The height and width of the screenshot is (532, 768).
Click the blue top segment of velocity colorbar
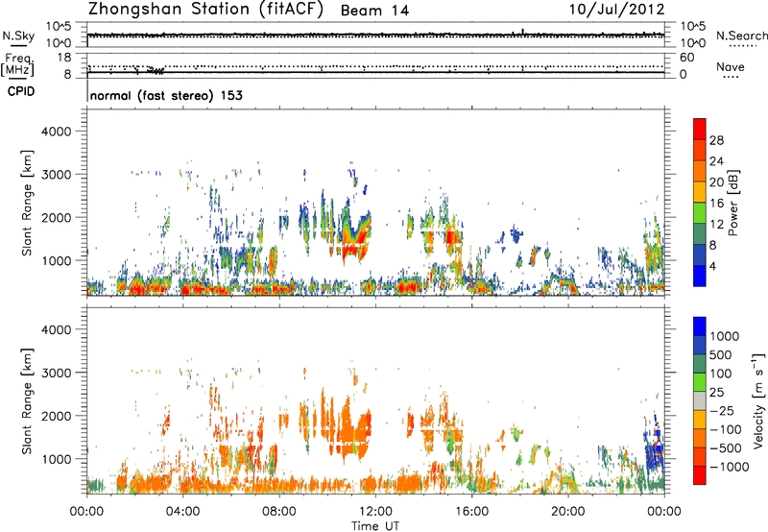tap(700, 326)
